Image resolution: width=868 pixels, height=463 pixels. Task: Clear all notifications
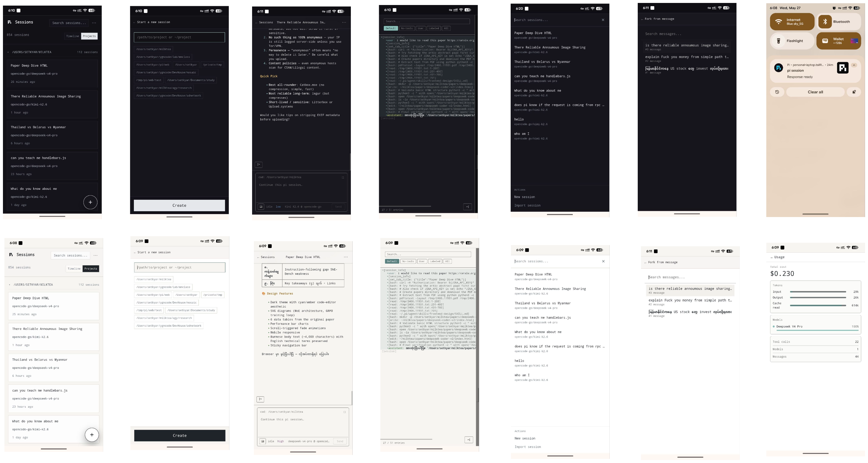coord(816,92)
